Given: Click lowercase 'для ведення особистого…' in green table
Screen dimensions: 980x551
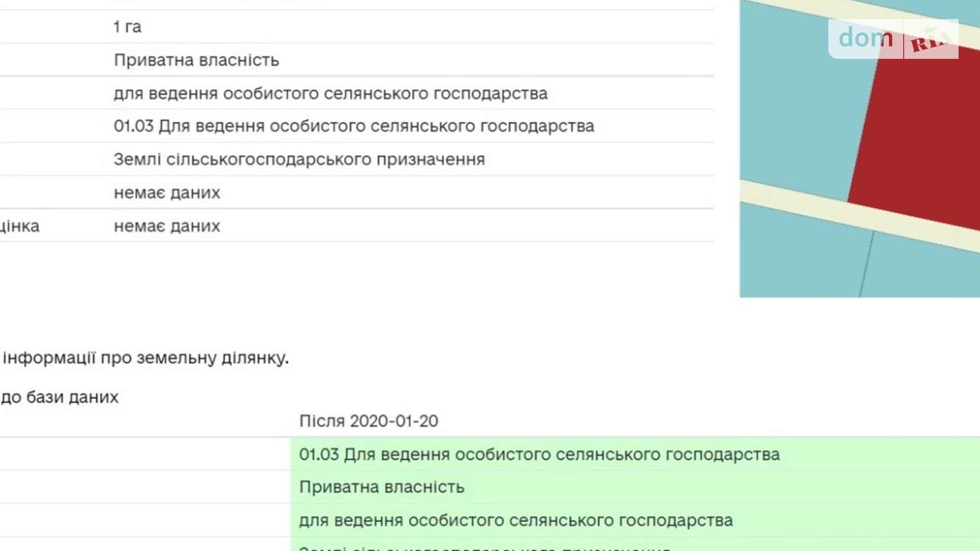Looking at the screenshot, I should (x=516, y=520).
